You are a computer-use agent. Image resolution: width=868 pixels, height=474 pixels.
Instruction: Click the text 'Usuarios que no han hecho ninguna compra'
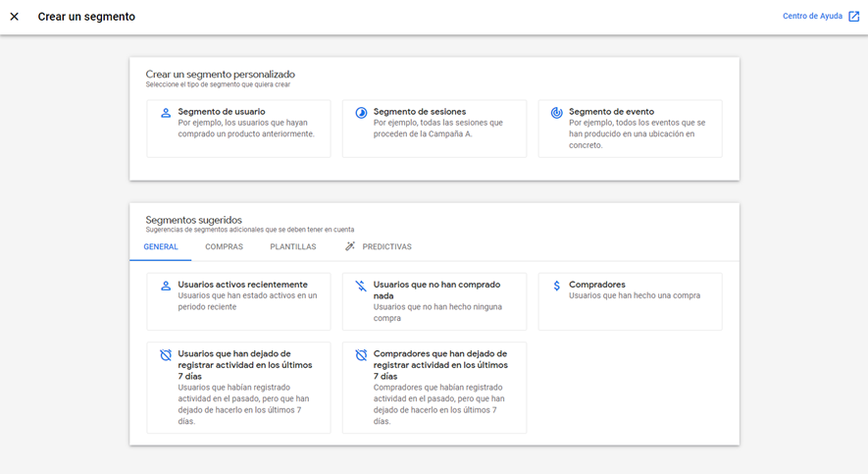tap(437, 312)
